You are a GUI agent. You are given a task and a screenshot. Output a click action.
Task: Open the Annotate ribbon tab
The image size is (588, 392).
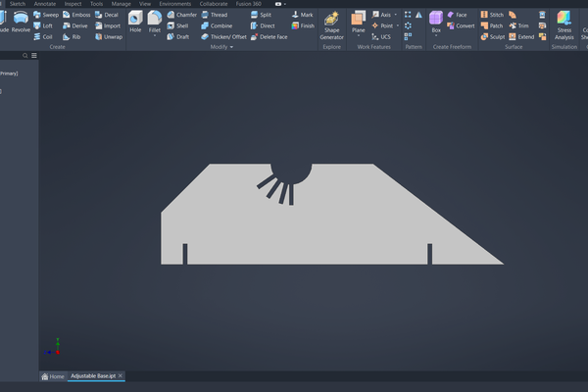tap(45, 4)
